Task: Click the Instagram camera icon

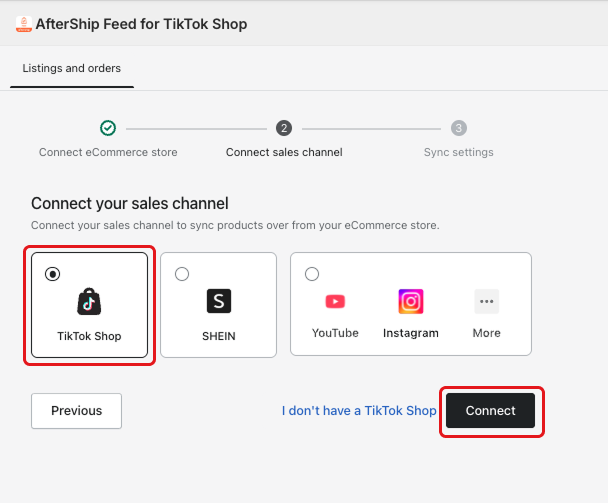Action: tap(411, 301)
